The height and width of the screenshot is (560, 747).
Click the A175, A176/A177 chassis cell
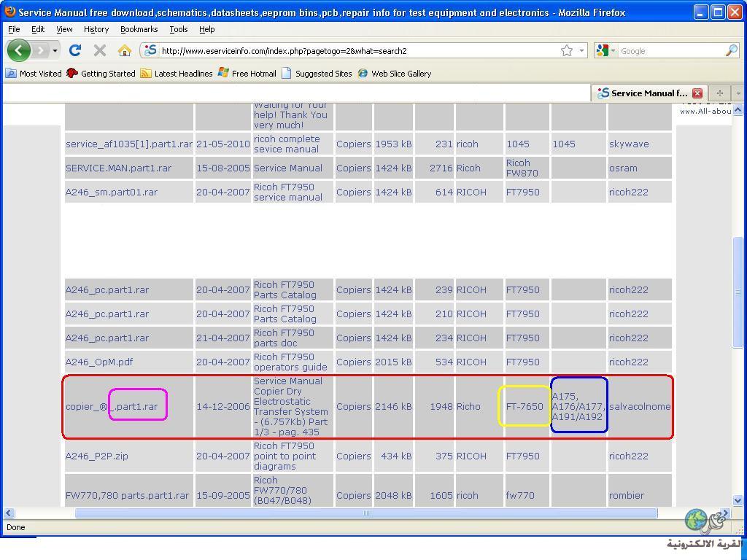pyautogui.click(x=578, y=406)
